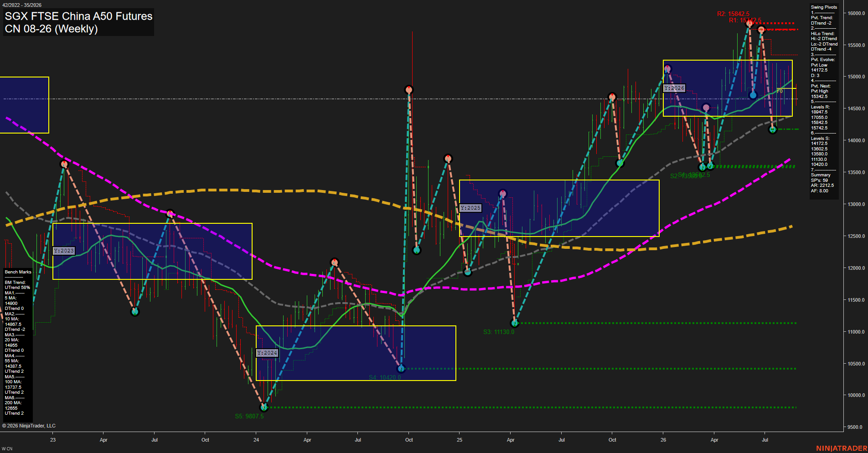Viewport: 868px width, 453px height.
Task: Click the 10000.0 price axis label
Action: tap(856, 395)
